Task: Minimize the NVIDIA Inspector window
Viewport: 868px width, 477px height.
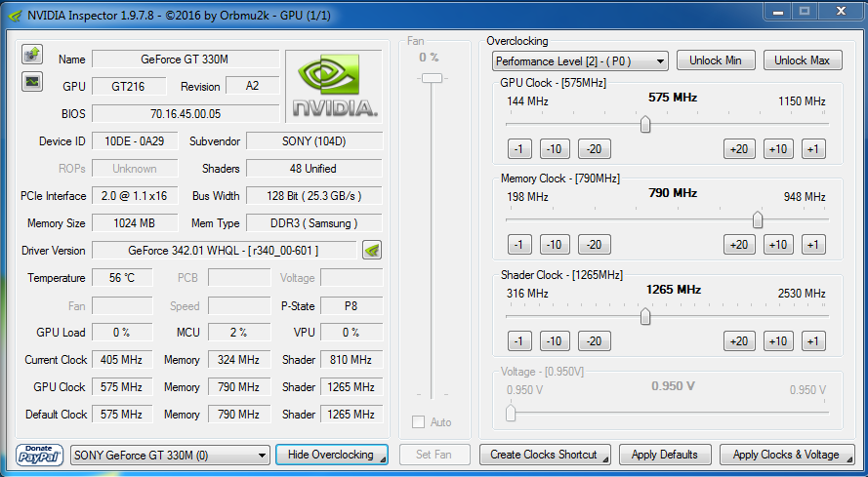Action: (778, 12)
